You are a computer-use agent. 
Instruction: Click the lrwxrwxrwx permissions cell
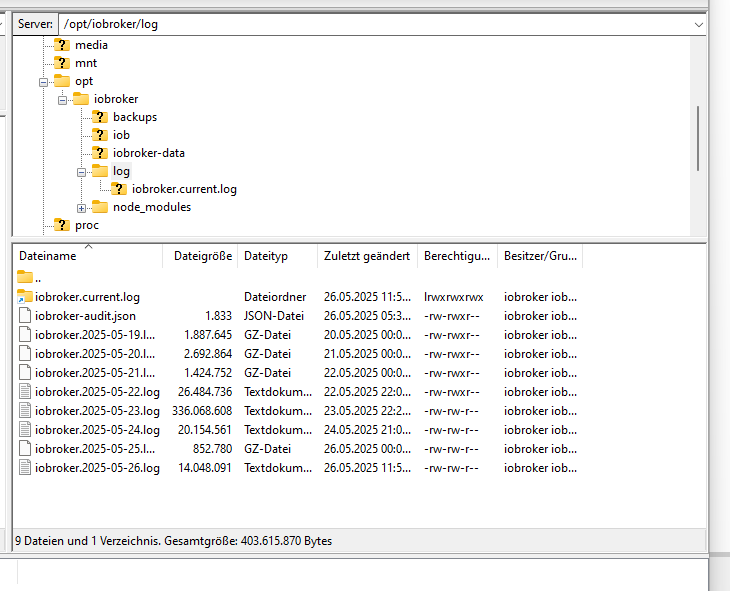point(453,297)
